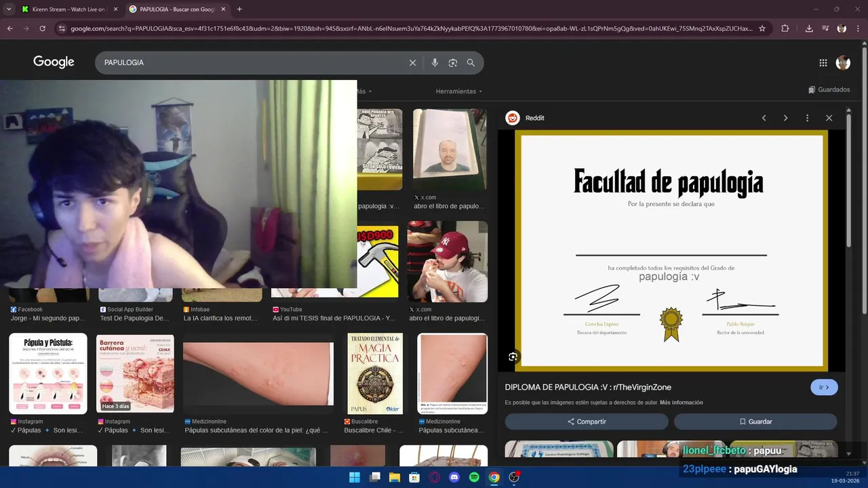Open La IA clarifica los remot... result
Image resolution: width=868 pixels, height=488 pixels.
(x=221, y=318)
